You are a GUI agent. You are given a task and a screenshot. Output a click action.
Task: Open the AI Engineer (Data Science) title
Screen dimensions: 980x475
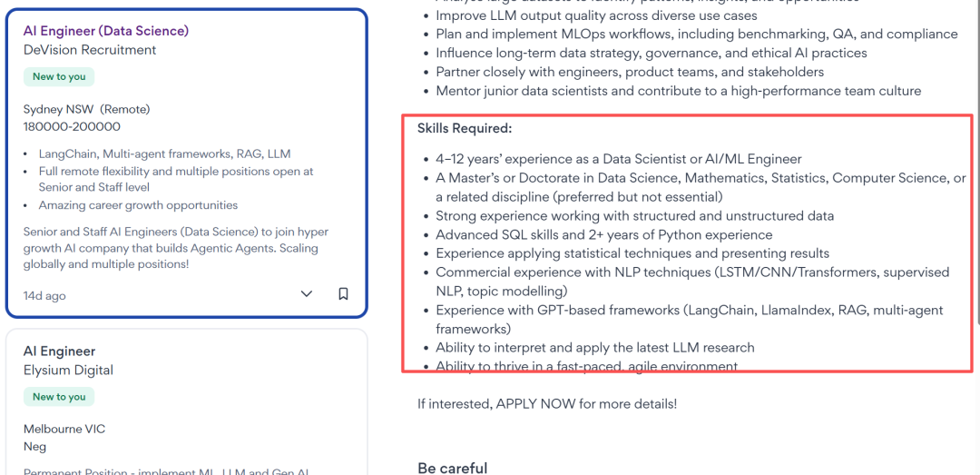(106, 31)
